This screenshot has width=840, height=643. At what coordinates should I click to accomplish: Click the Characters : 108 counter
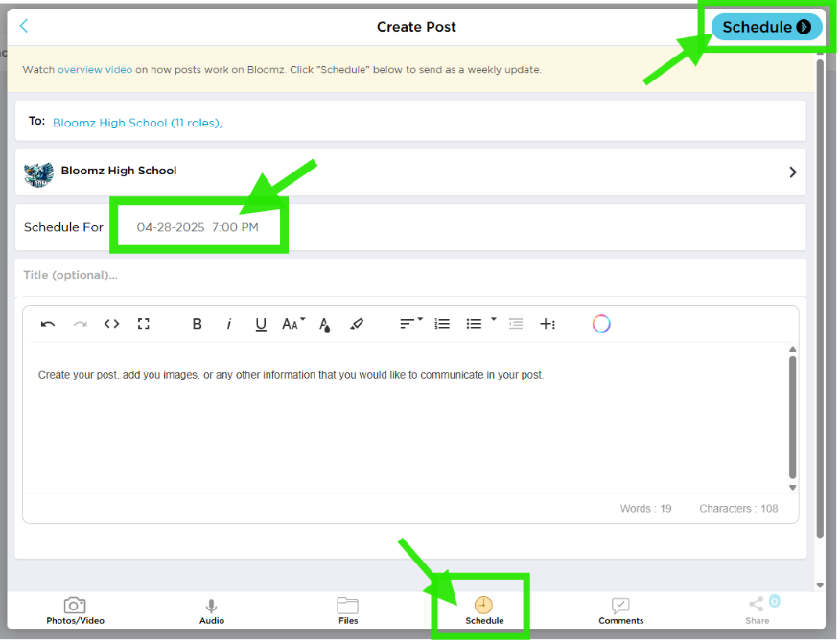click(738, 509)
